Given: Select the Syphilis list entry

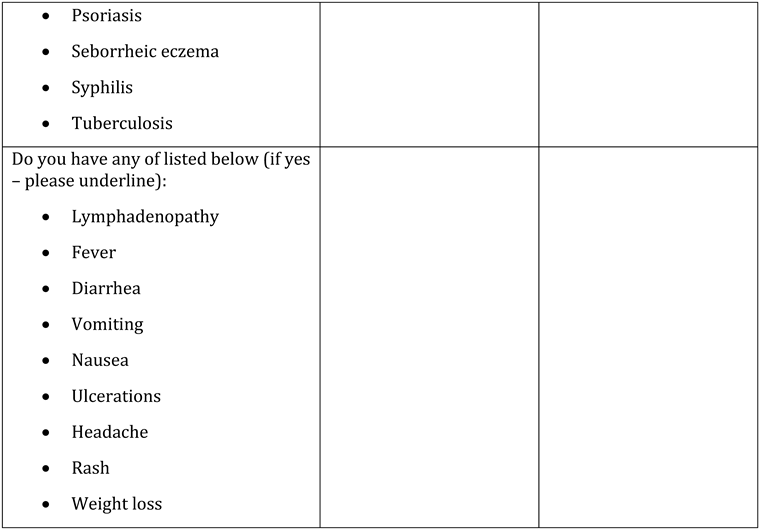Looking at the screenshot, I should (101, 88).
